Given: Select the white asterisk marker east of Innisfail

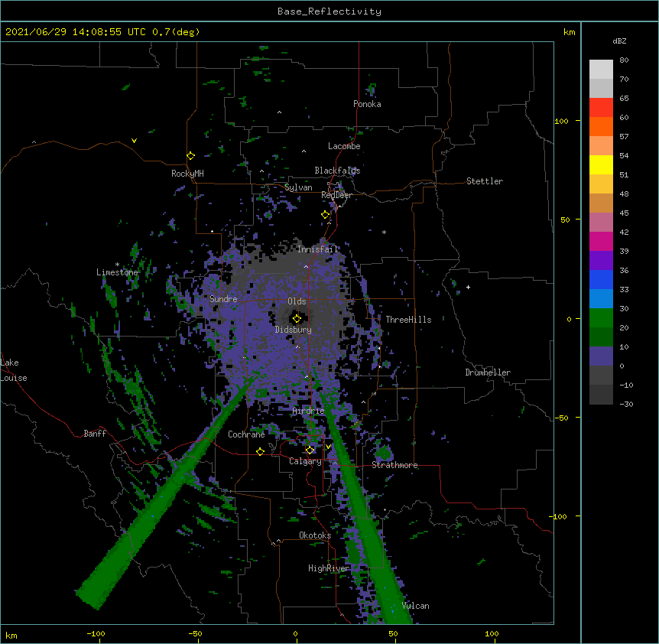Looking at the screenshot, I should tap(384, 232).
